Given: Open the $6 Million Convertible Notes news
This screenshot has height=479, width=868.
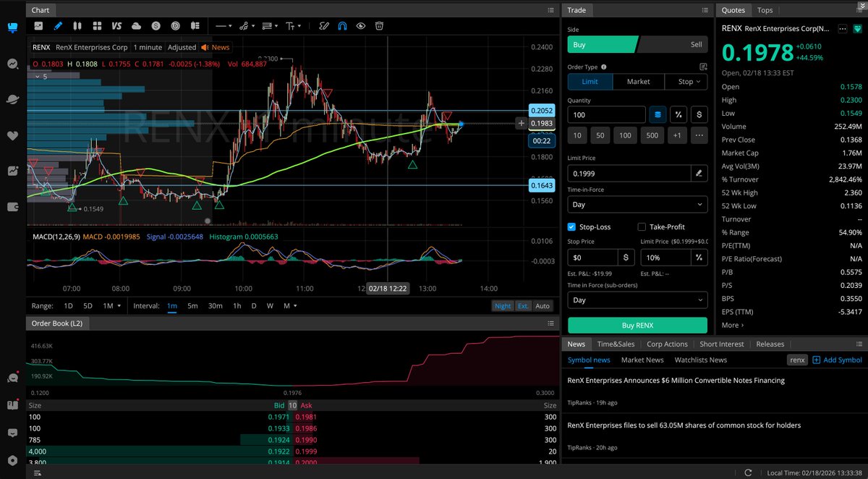Looking at the screenshot, I should [x=676, y=380].
